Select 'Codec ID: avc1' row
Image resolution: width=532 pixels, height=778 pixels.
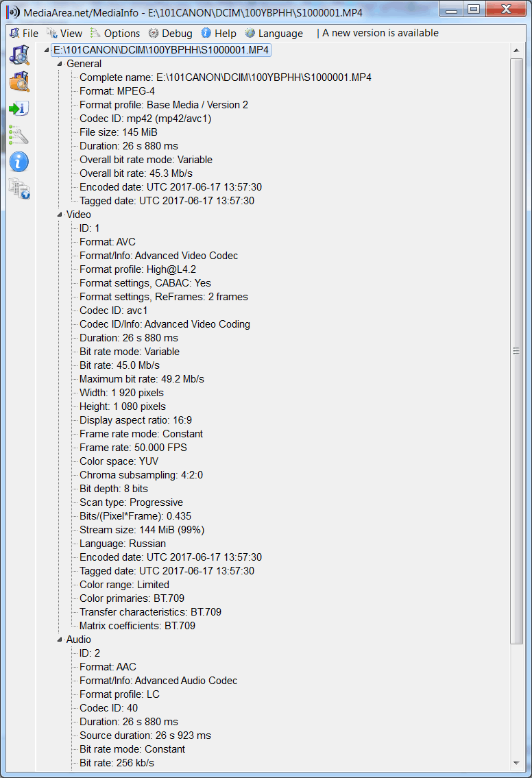114,311
